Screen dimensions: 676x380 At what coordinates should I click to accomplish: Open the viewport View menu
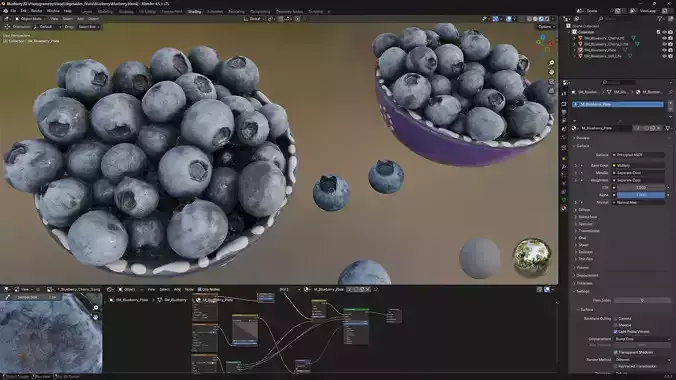tap(54, 19)
